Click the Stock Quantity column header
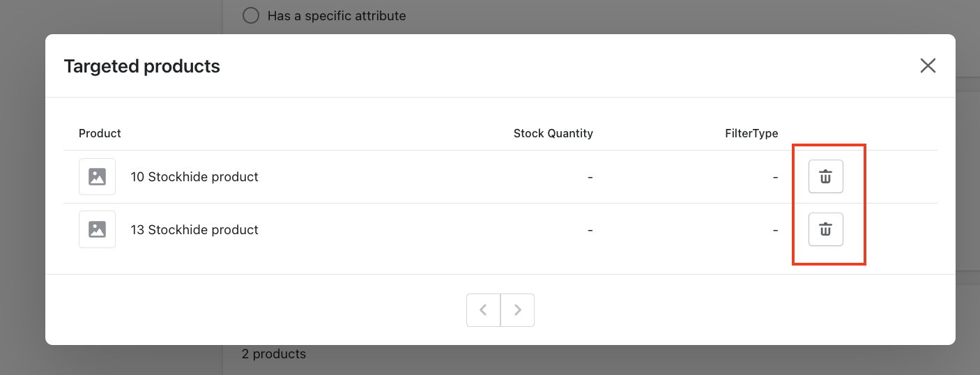980x375 pixels. pyautogui.click(x=553, y=133)
